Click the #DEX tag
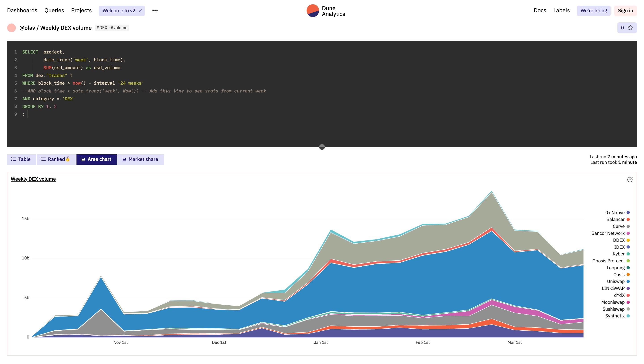 click(102, 28)
